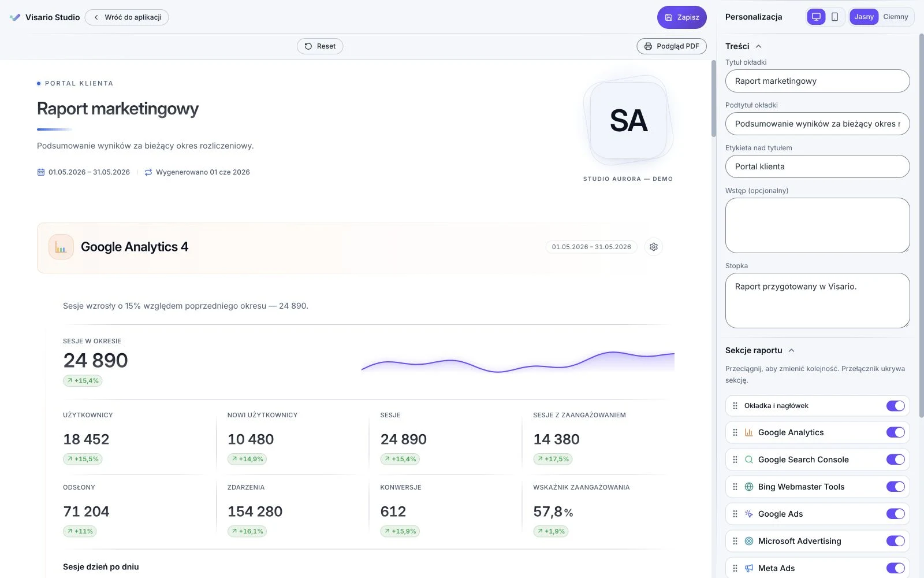Viewport: 924px width, 578px height.
Task: Click the Meta Ads megaphone icon
Action: (749, 568)
